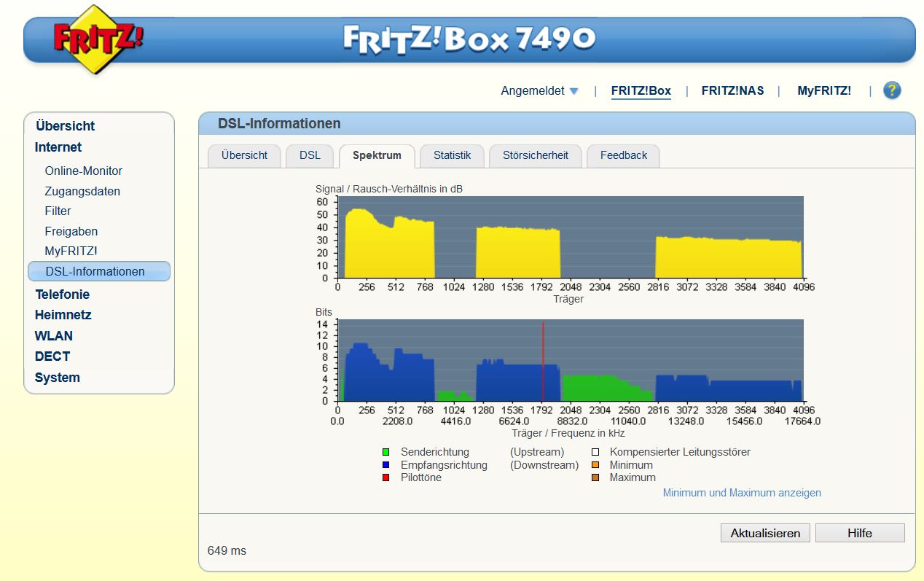The image size is (924, 581).
Task: Click the (Upstream) legend text
Action: (x=537, y=452)
